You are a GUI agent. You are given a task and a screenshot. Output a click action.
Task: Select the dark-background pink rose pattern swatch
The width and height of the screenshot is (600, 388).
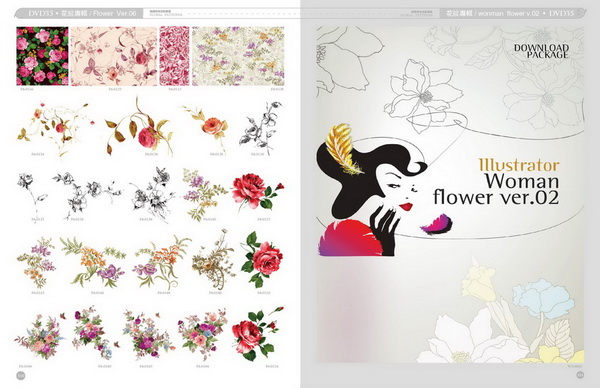coord(42,56)
